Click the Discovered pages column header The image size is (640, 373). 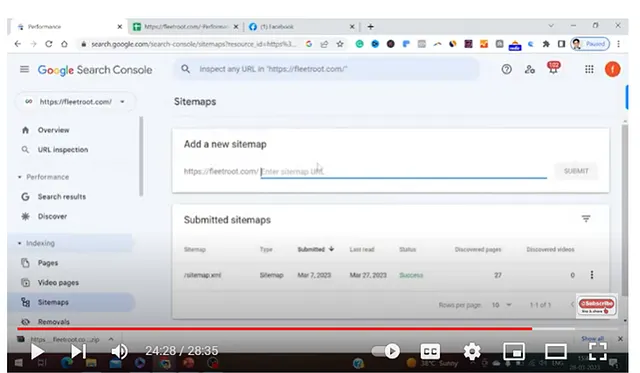click(478, 249)
